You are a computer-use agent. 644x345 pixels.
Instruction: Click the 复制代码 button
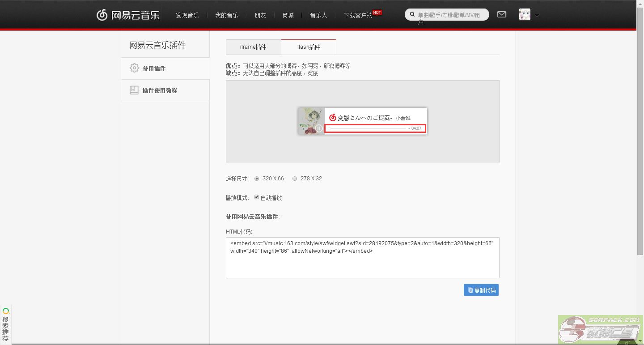481,290
